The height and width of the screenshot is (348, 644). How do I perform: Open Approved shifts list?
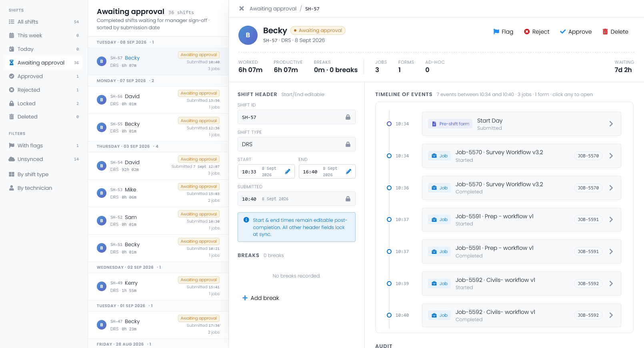click(44, 76)
